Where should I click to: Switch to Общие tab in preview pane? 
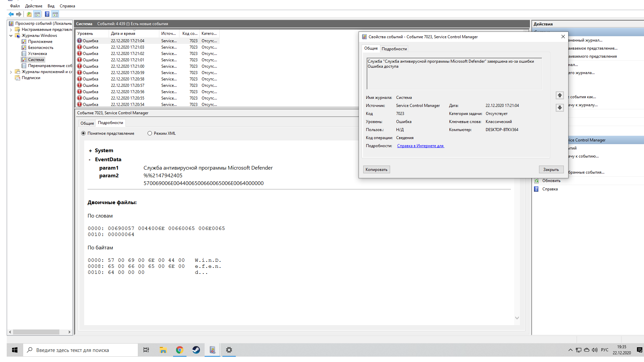point(87,123)
